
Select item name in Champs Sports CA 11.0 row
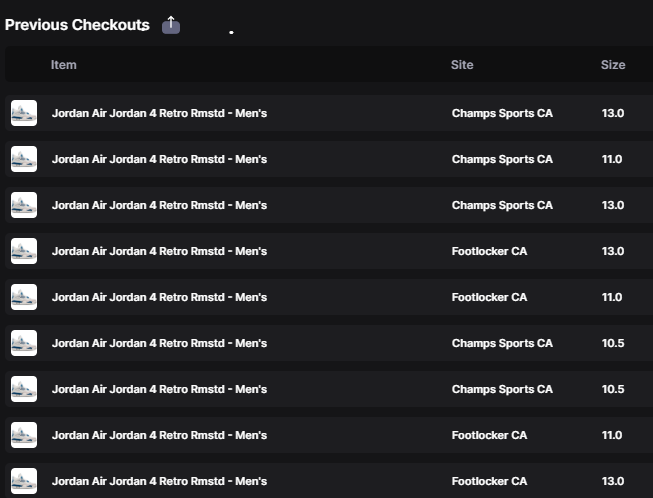click(160, 159)
